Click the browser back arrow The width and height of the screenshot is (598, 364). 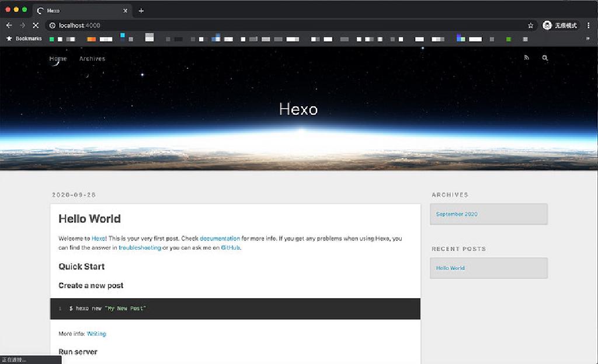pyautogui.click(x=9, y=26)
